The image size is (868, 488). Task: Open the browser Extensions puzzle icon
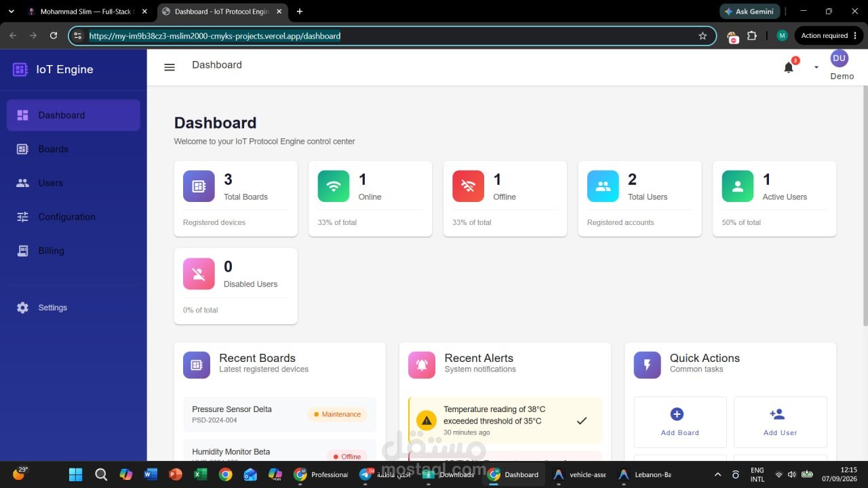(751, 36)
